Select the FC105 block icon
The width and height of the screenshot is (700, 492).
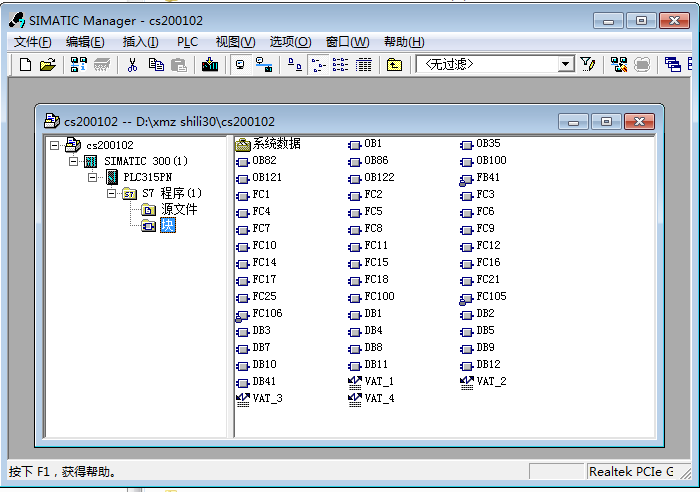[x=466, y=298]
